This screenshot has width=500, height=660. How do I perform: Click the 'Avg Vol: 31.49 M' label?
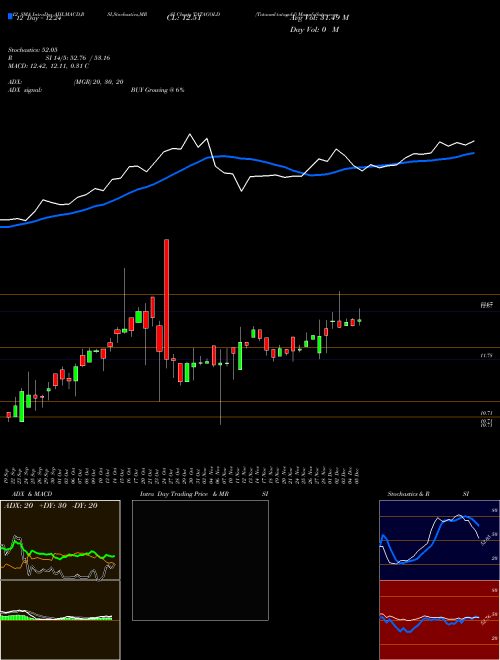click(x=319, y=17)
